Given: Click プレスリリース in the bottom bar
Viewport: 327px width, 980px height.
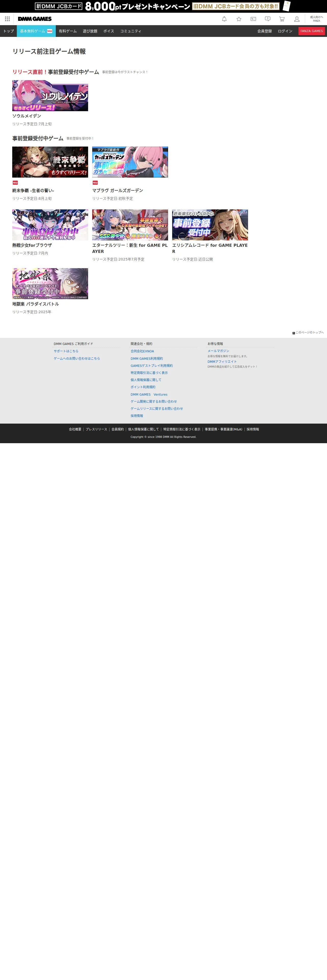Looking at the screenshot, I should [x=96, y=429].
